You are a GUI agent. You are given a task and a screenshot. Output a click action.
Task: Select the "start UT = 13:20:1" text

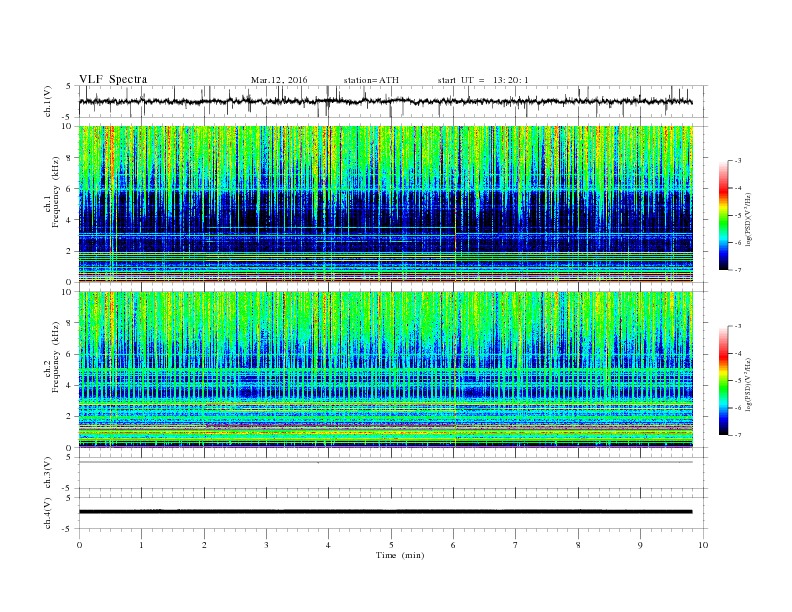[483, 80]
